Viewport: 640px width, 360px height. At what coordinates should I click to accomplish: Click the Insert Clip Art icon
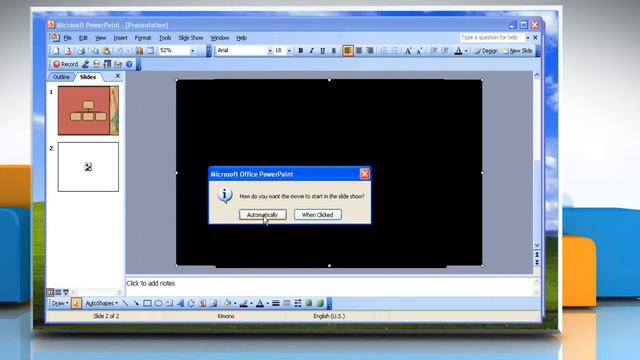202,303
